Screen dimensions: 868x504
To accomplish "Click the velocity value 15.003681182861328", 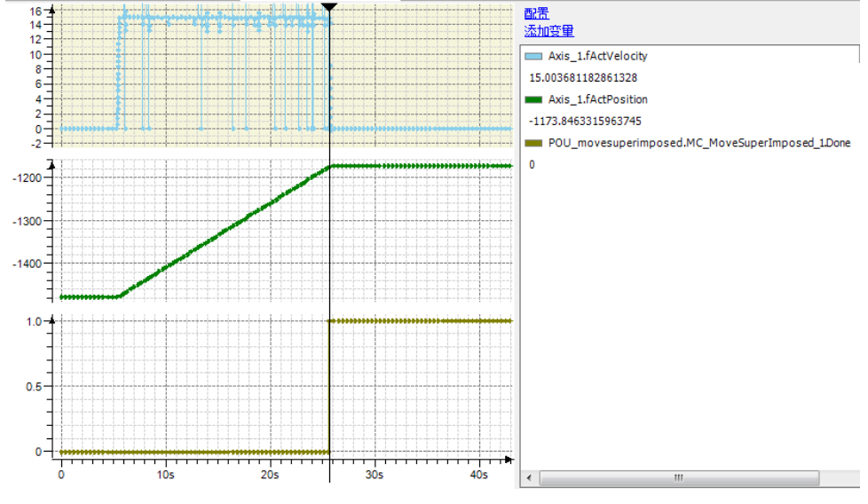I will (x=583, y=77).
